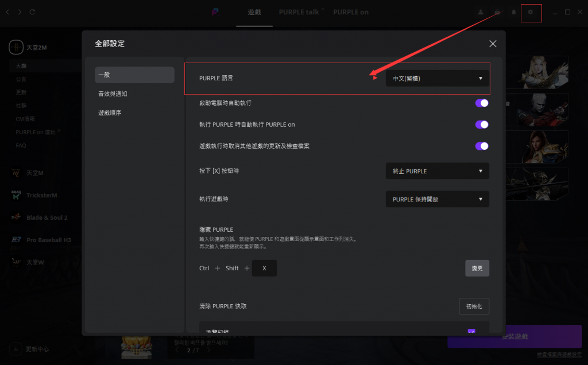The width and height of the screenshot is (588, 365).
Task: Click the user profile icon
Action: click(481, 13)
